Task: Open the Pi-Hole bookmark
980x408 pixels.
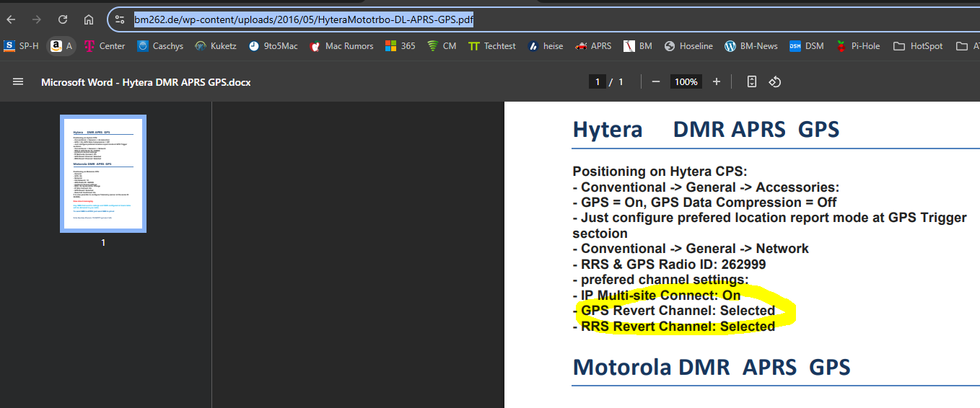Action: 858,46
